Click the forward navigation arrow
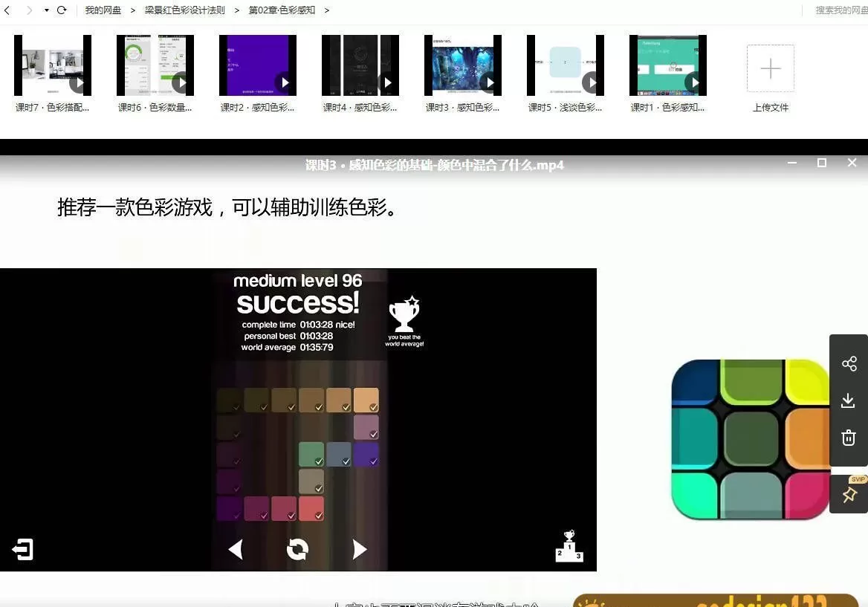The width and height of the screenshot is (868, 607). [28, 10]
